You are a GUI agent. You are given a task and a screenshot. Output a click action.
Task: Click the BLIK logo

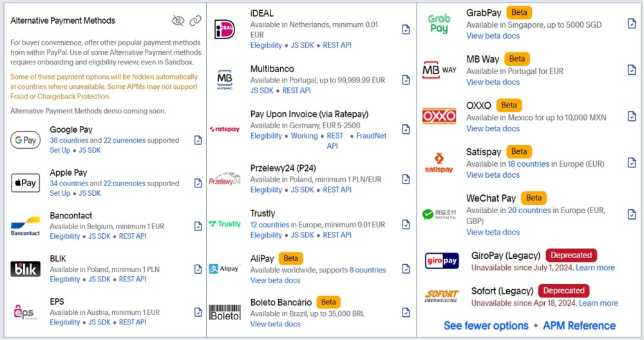pos(26,269)
